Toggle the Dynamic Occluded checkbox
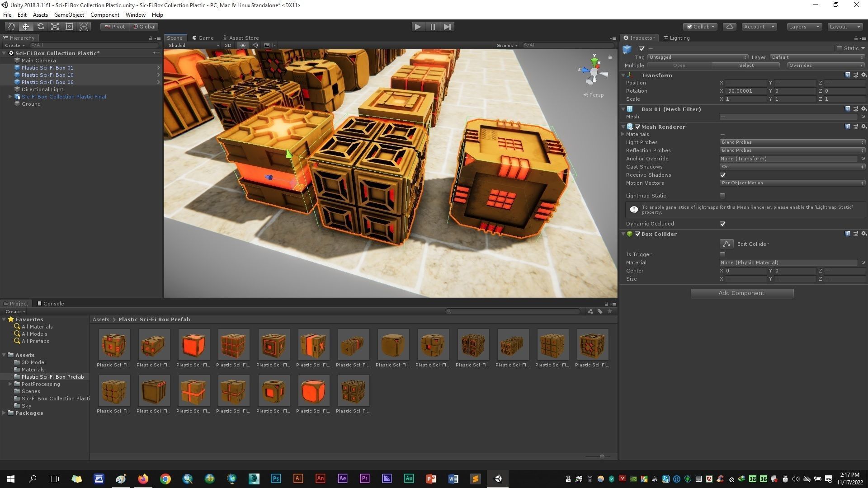 [x=722, y=224]
